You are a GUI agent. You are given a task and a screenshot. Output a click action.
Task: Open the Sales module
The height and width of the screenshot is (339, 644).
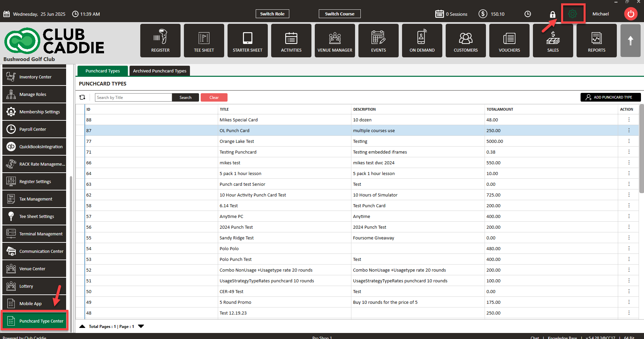click(x=553, y=41)
